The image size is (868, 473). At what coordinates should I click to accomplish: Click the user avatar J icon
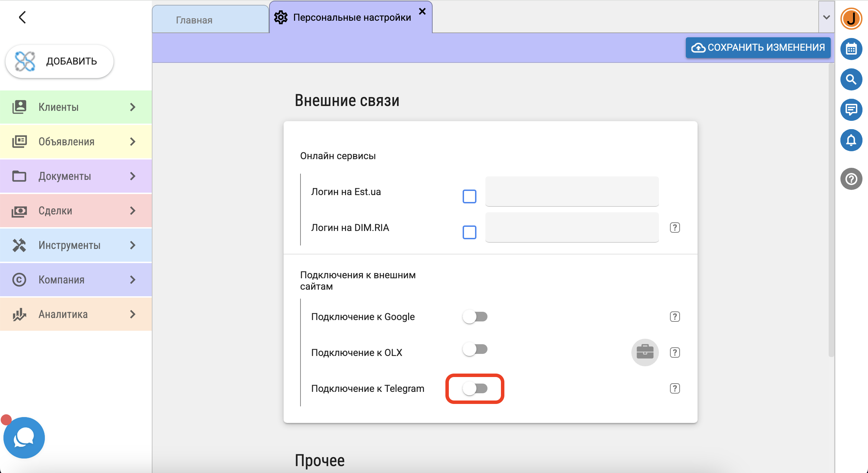(851, 19)
